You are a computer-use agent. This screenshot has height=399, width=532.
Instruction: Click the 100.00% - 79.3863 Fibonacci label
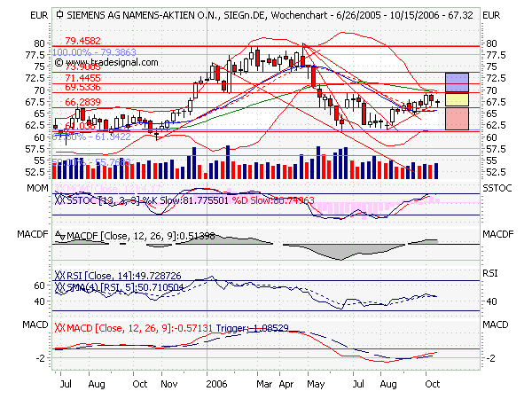point(94,52)
